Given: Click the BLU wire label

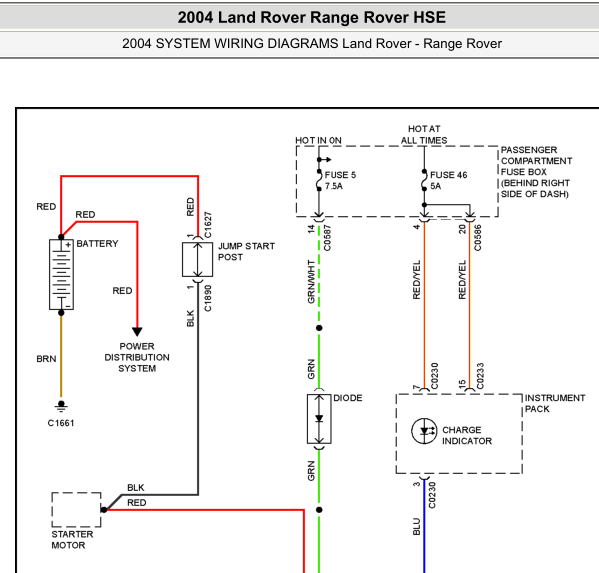Looking at the screenshot, I should pyautogui.click(x=416, y=526).
